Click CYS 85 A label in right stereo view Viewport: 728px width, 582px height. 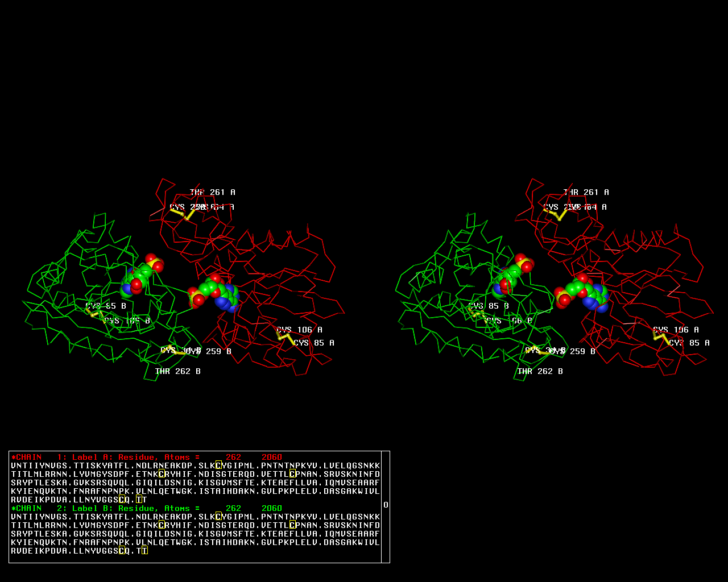tap(689, 343)
